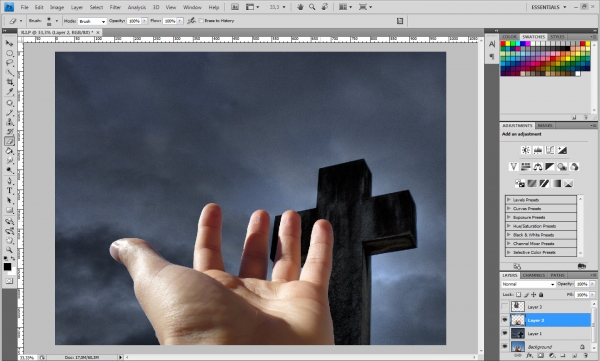Add a Black & White adjustment icon
Screen dimensions: 600x361
[x=550, y=167]
